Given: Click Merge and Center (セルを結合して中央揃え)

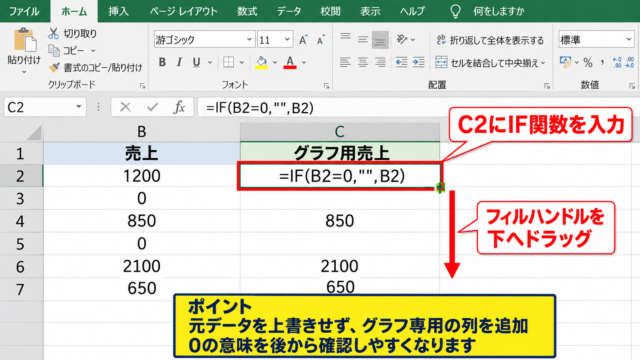Looking at the screenshot, I should 487,62.
